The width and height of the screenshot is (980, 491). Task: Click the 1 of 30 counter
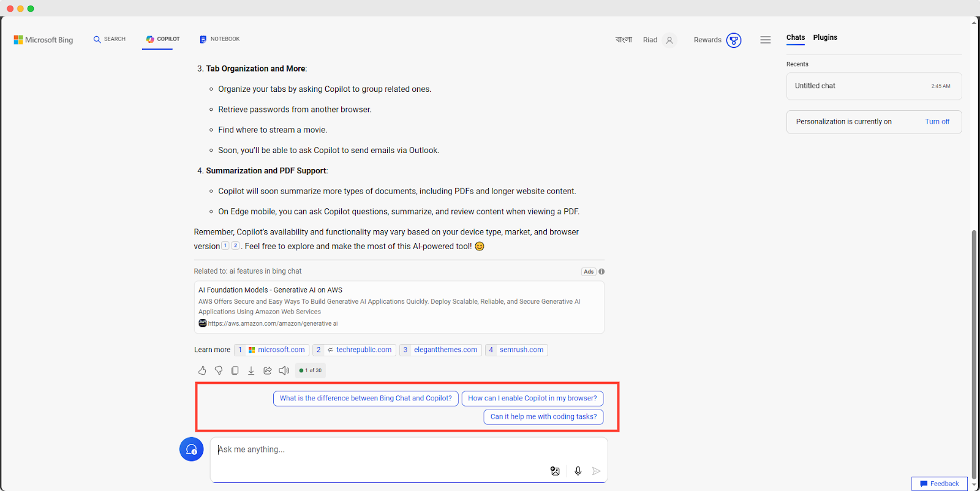pyautogui.click(x=311, y=370)
